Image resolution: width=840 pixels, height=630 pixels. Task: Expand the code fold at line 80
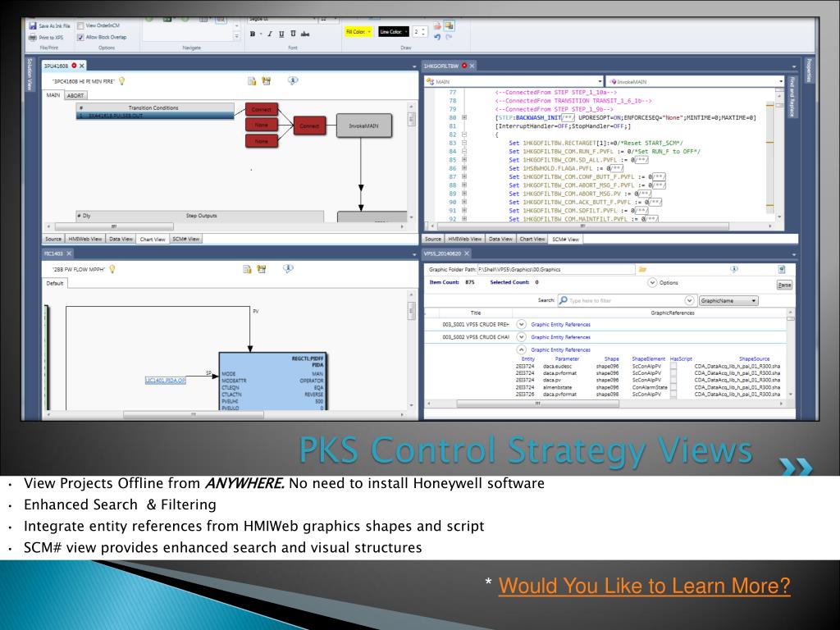[x=464, y=117]
